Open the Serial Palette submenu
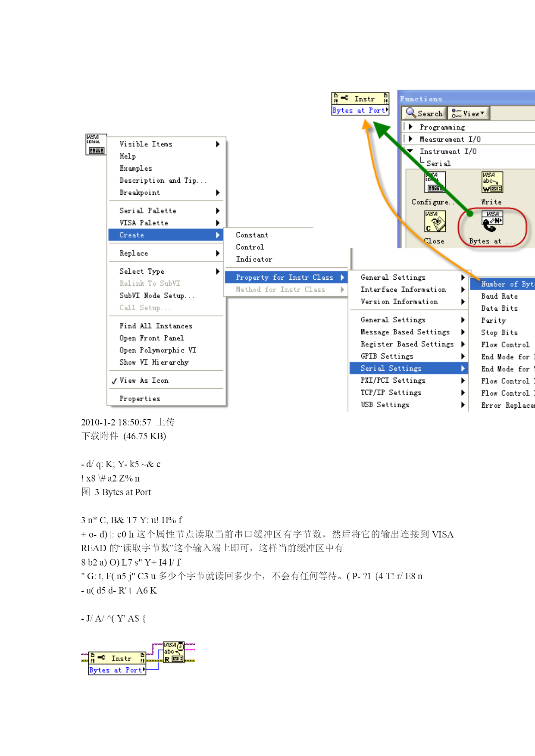 click(x=166, y=210)
